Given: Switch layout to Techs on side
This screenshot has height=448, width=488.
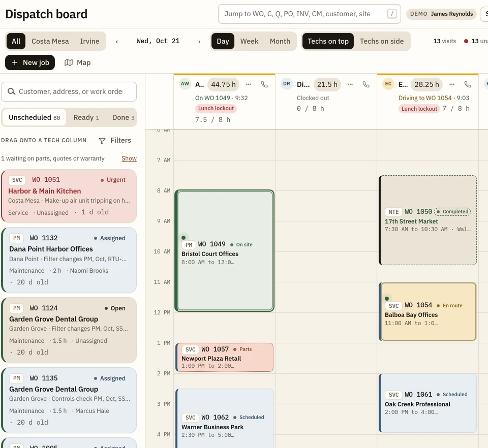Looking at the screenshot, I should [x=382, y=41].
